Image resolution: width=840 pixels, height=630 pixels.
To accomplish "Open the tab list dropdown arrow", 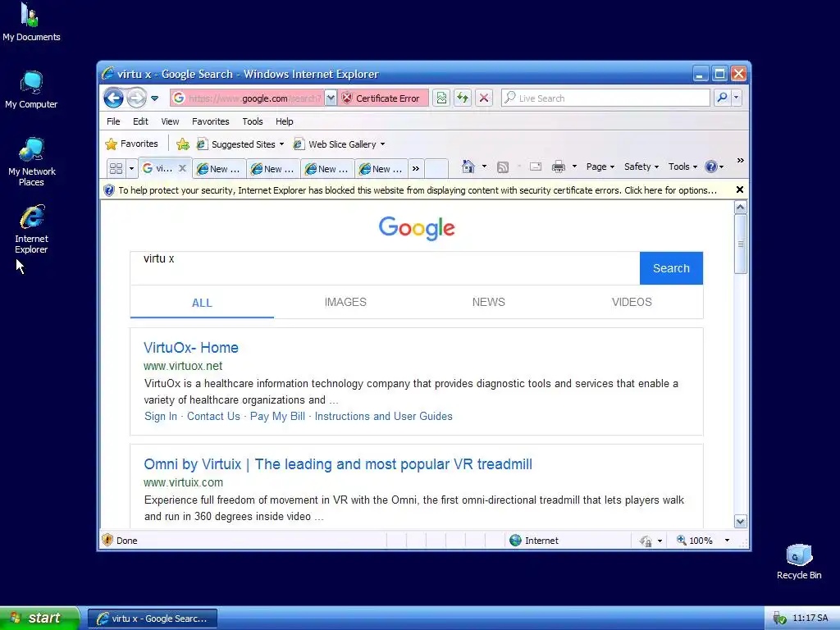I will 131,169.
